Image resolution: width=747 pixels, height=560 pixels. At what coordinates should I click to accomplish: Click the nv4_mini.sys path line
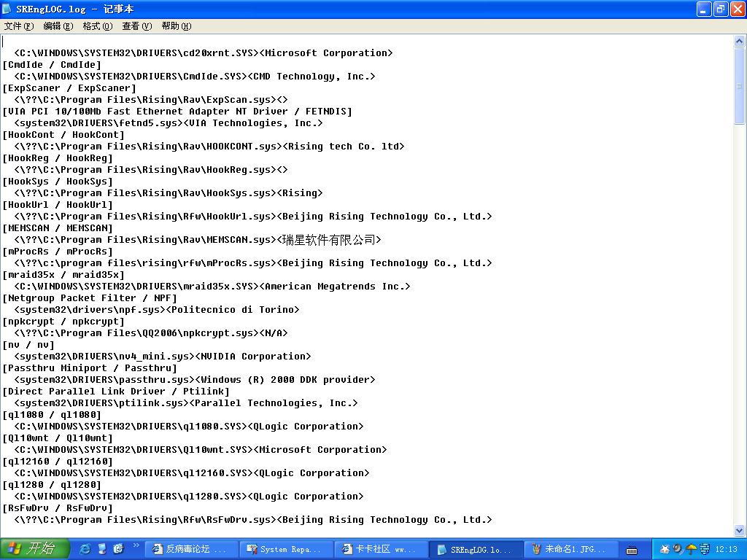point(163,356)
